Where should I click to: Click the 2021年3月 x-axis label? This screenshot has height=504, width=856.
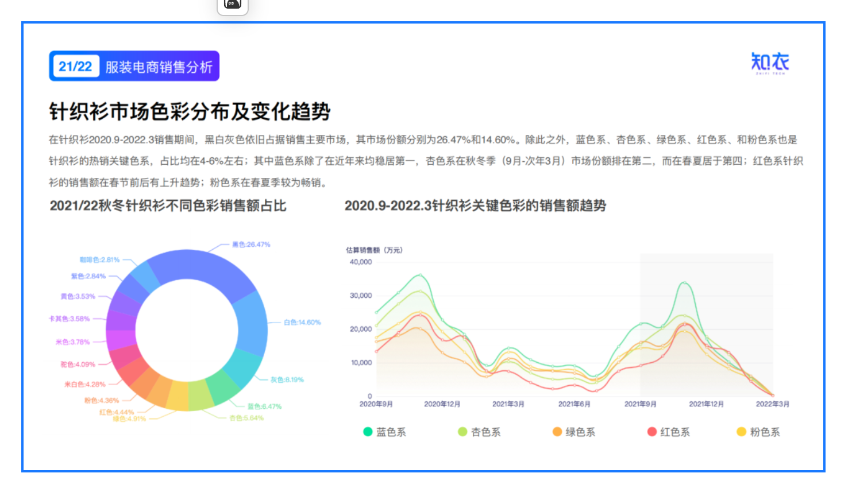pyautogui.click(x=508, y=404)
